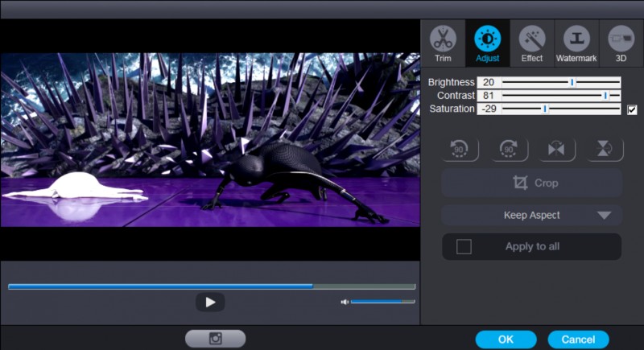Uncheck the checkbox beside Saturation slider
The width and height of the screenshot is (644, 350).
pos(632,109)
